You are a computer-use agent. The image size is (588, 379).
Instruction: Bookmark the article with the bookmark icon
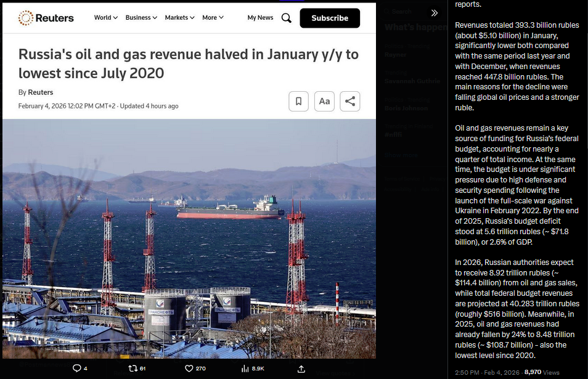(298, 101)
